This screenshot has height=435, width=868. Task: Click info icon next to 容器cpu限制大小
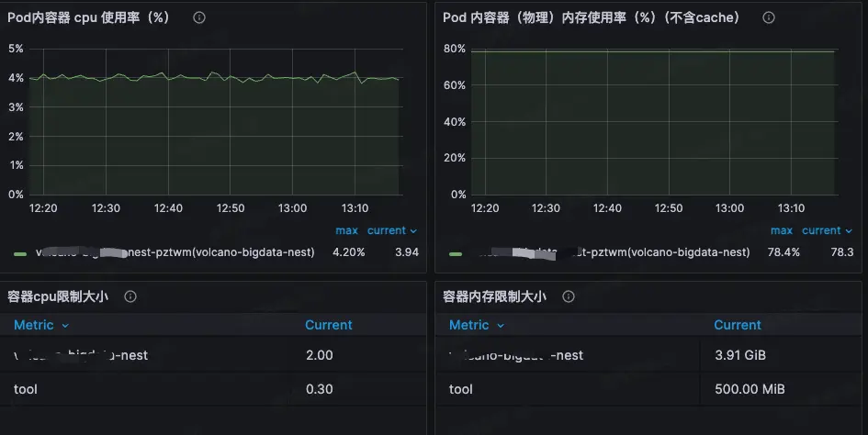130,296
